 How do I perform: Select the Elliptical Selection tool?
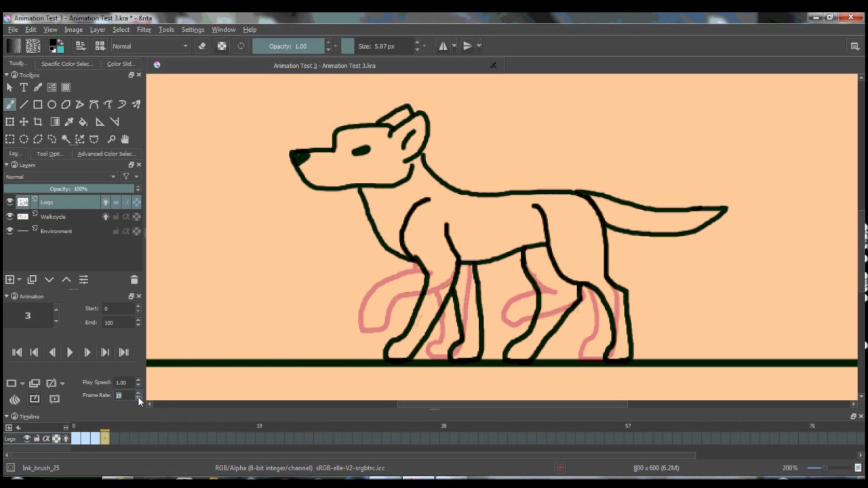click(x=24, y=139)
